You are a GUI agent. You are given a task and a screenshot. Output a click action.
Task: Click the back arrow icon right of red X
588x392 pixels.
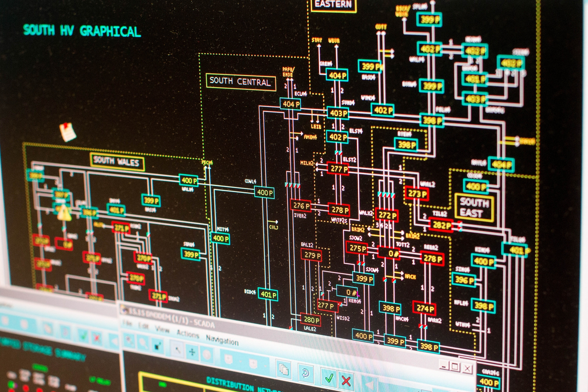[x=370, y=385]
